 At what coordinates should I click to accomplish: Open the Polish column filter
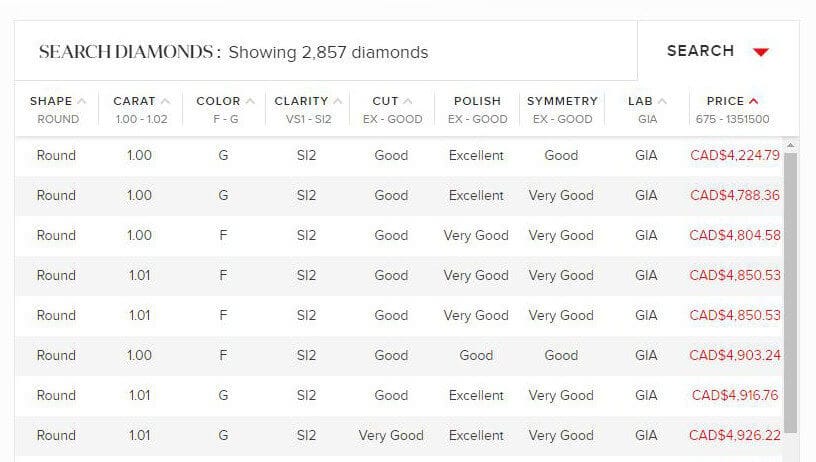[477, 109]
